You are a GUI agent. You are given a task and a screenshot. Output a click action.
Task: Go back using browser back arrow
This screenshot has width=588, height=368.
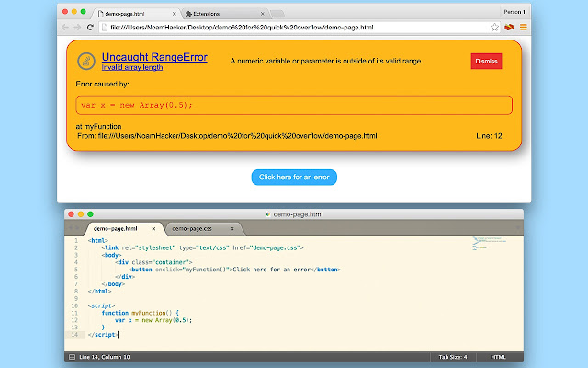click(65, 27)
